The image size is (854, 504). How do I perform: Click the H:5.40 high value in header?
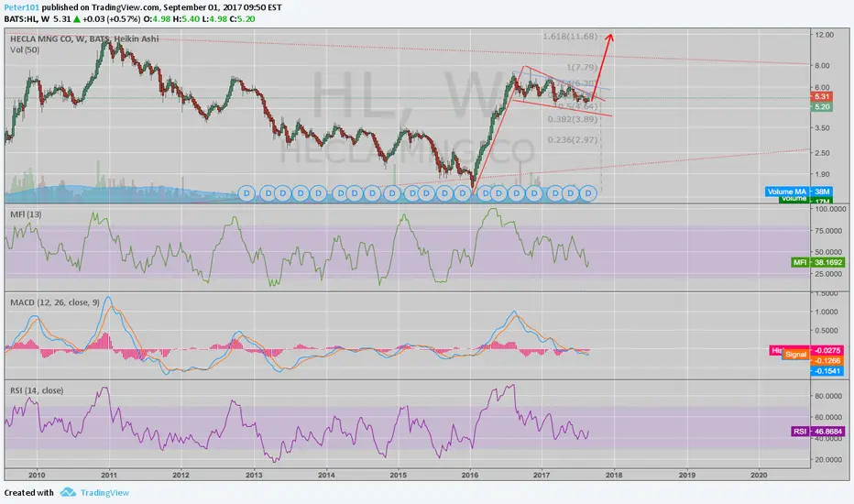pos(185,19)
